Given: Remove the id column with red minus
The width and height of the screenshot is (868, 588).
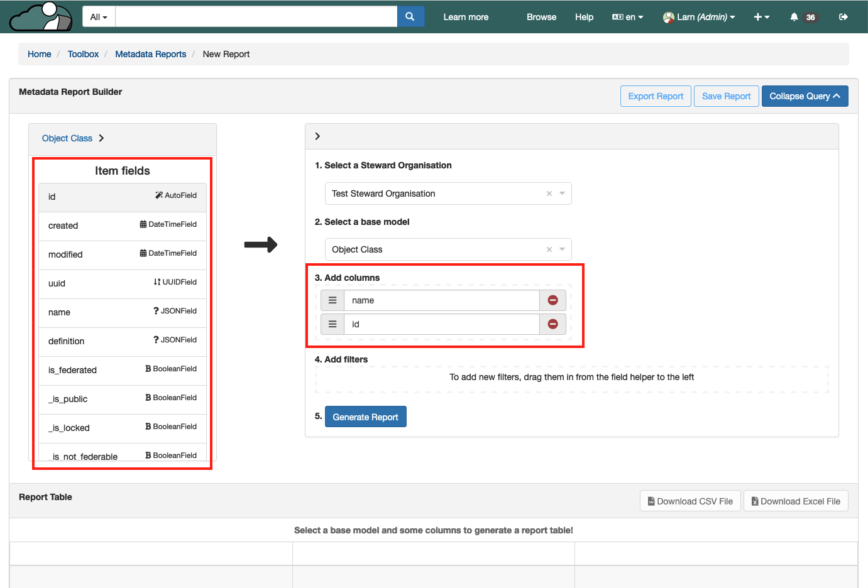Looking at the screenshot, I should coord(552,324).
